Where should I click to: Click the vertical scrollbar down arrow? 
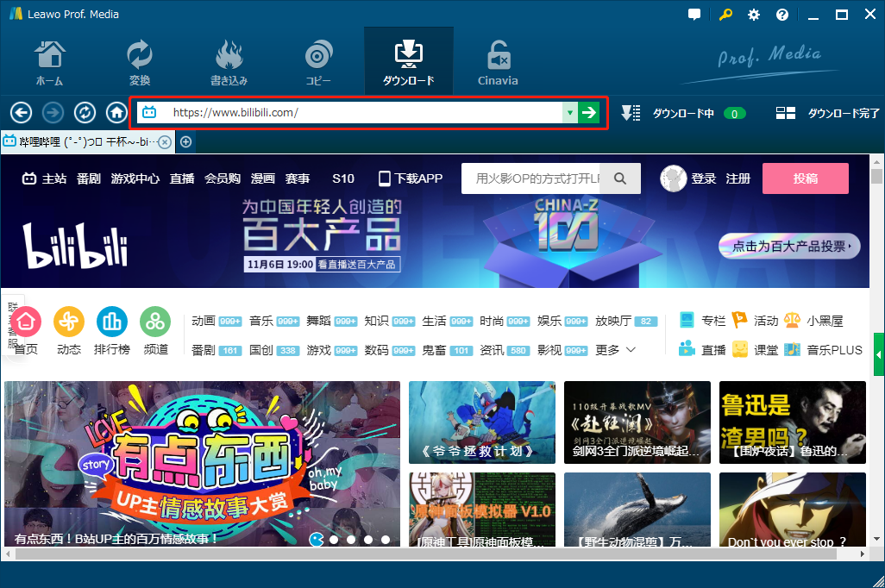[876, 540]
